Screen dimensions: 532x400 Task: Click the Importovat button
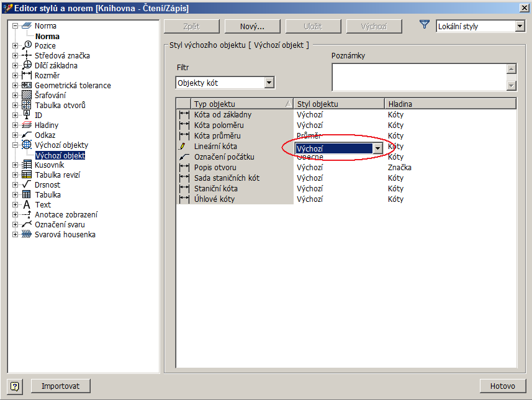[x=60, y=386]
